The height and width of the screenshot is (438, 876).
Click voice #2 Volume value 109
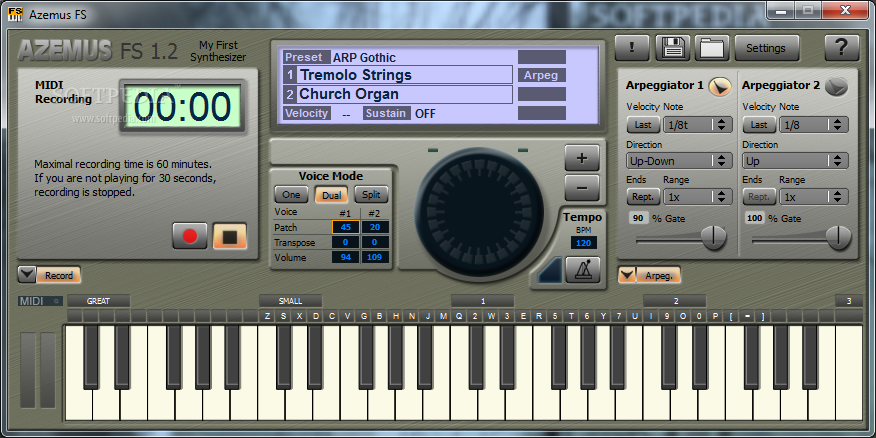coord(375,257)
